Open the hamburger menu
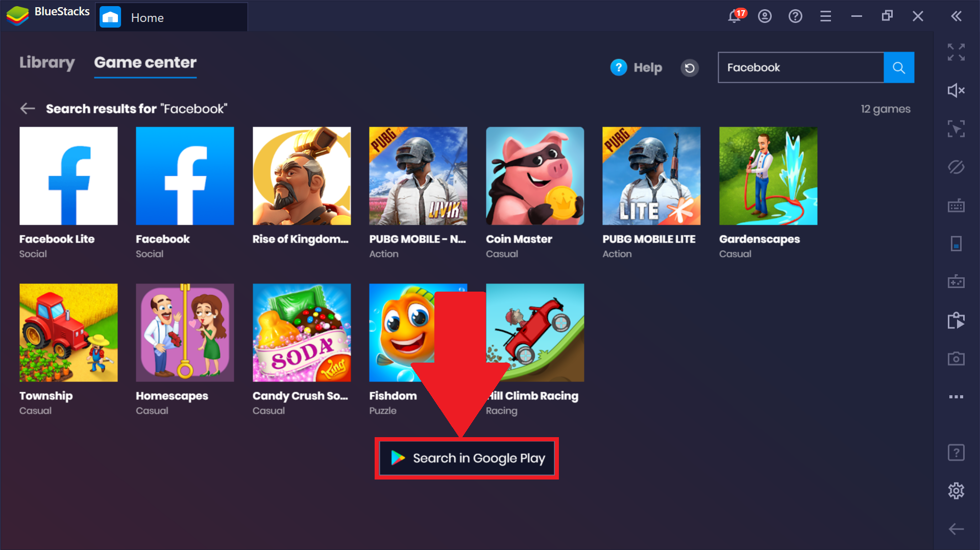Screen dimensions: 980x550 826,16
